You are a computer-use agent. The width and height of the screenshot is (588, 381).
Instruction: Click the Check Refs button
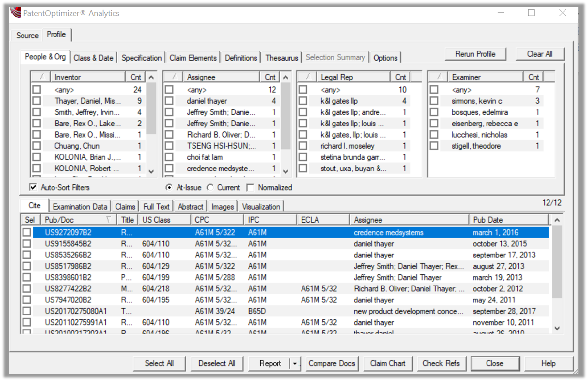(441, 363)
